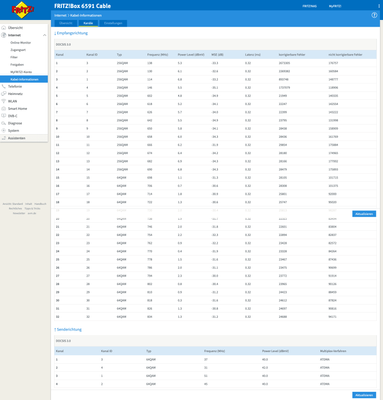Click the 'nicht korrigierbare Fehler' column header
The image size is (383, 400).
click(345, 55)
